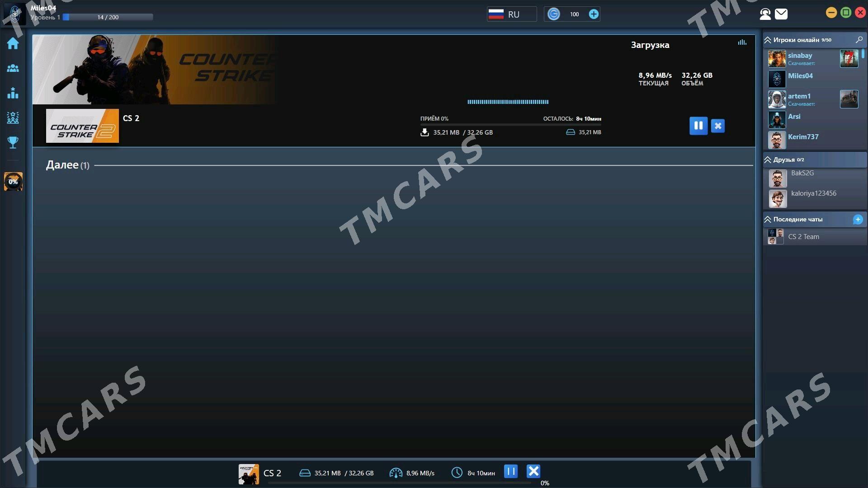Click the Далее (1) queue heading
868x488 pixels.
pyautogui.click(x=67, y=165)
